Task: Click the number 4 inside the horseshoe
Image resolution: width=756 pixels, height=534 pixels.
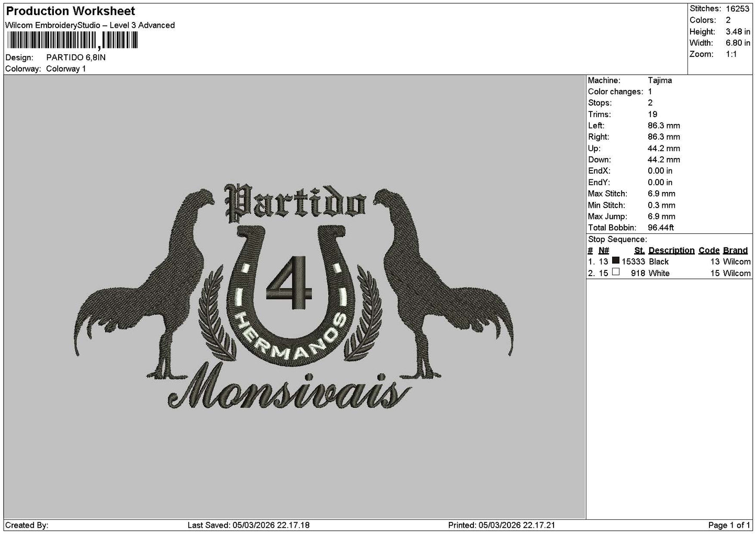Action: 289,283
